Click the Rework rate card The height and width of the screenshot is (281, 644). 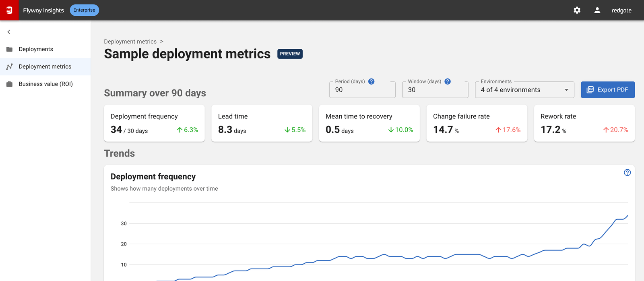point(584,123)
